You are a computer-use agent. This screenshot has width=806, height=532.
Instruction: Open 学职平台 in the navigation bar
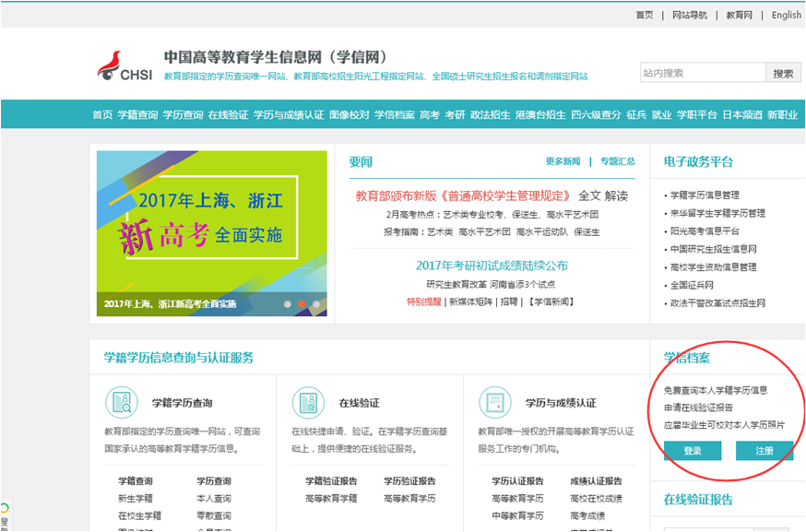(x=697, y=114)
